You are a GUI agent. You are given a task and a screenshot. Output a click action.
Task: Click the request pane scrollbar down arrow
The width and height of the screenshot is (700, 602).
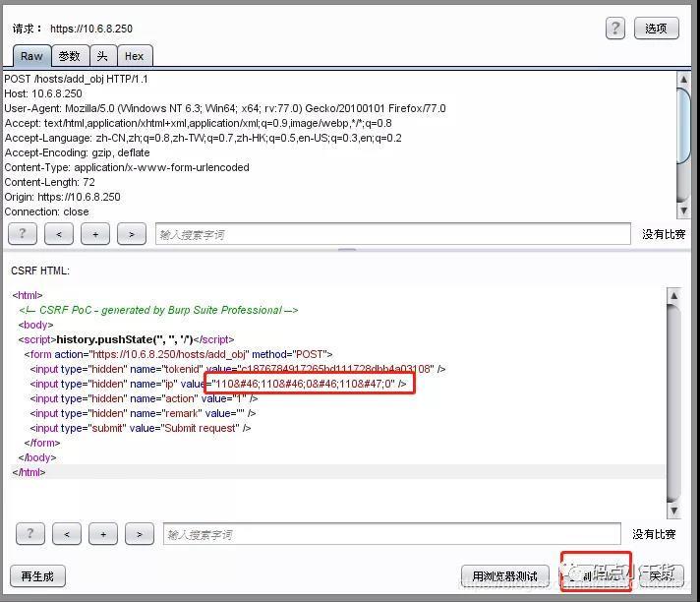683,211
